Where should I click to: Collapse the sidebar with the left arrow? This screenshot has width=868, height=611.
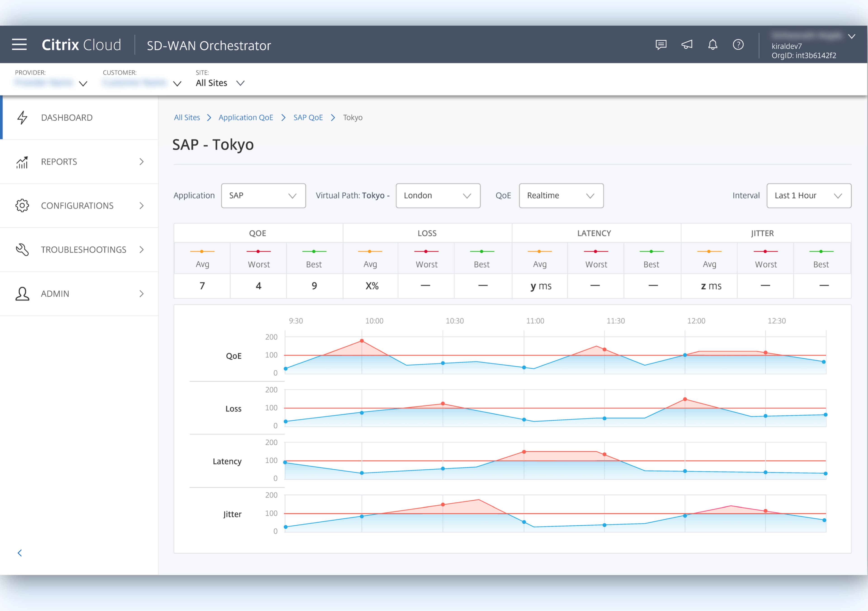20,553
